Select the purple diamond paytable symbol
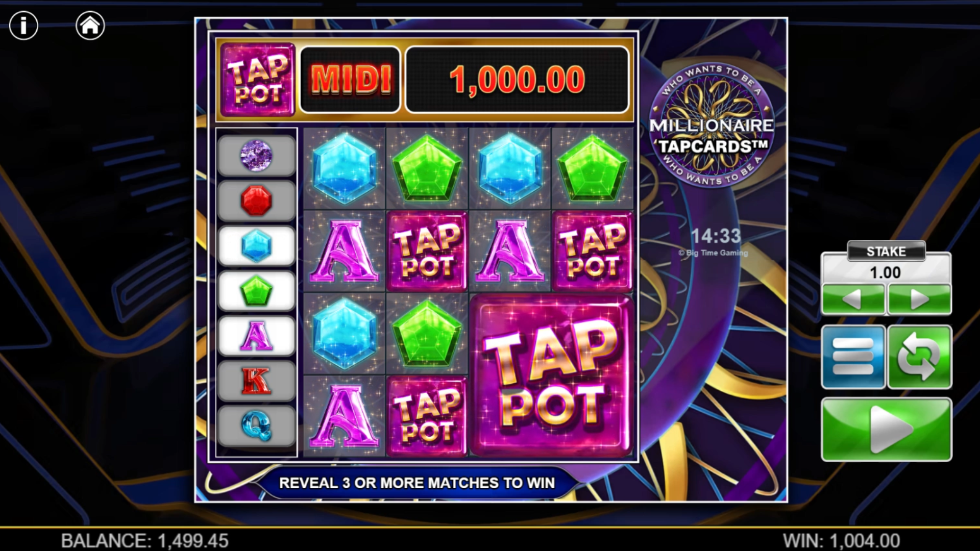The width and height of the screenshot is (980, 551). pyautogui.click(x=256, y=156)
